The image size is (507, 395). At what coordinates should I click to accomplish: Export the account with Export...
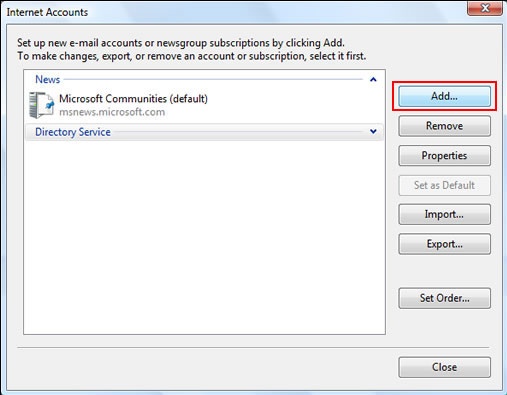coord(444,244)
